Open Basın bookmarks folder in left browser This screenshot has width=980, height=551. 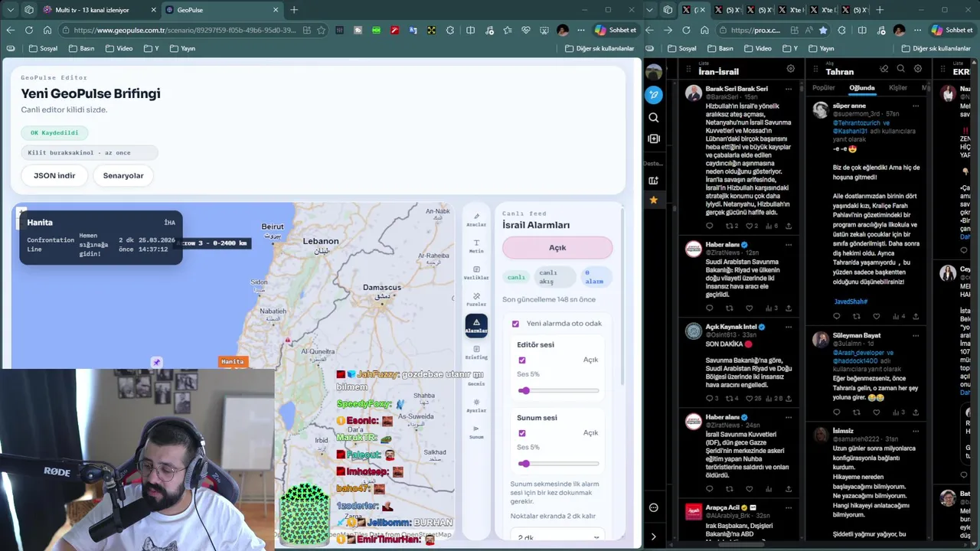[81, 48]
